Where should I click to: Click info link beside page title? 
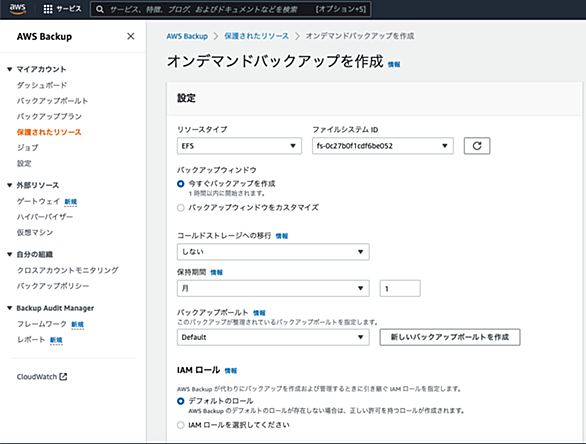click(394, 65)
